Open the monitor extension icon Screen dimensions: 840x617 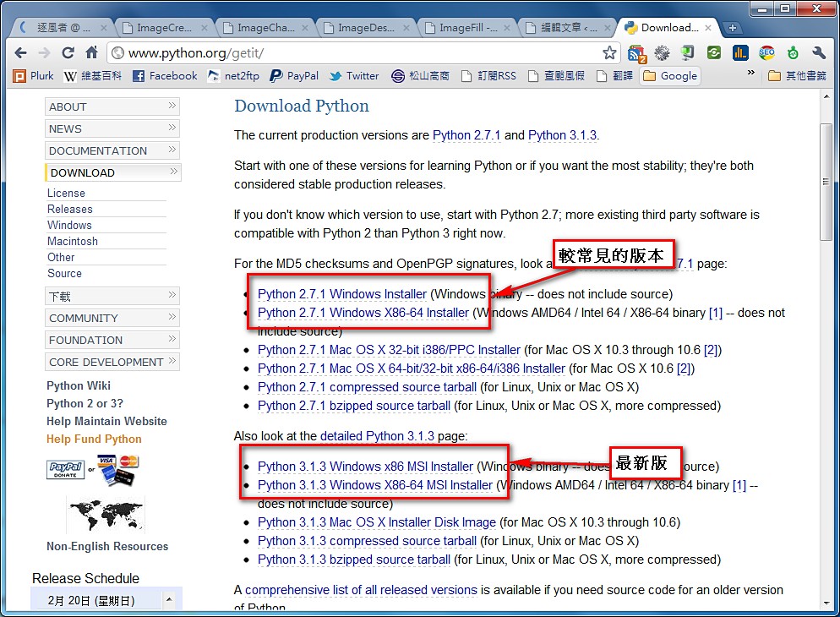click(x=688, y=52)
